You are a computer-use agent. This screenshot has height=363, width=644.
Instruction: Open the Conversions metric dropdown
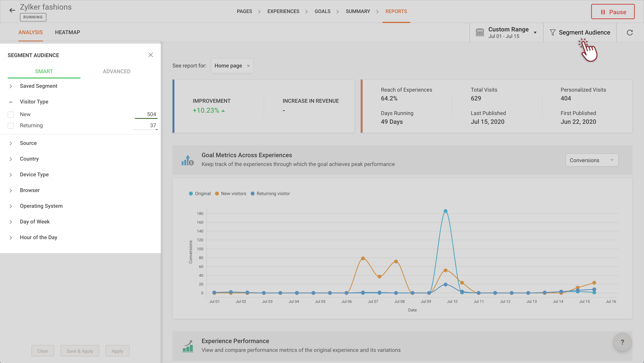pyautogui.click(x=591, y=160)
